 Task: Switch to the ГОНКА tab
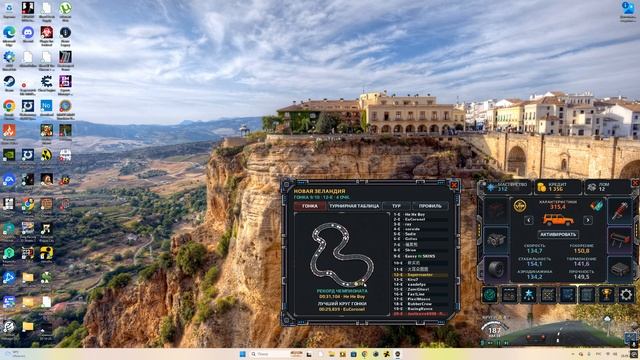click(x=310, y=206)
